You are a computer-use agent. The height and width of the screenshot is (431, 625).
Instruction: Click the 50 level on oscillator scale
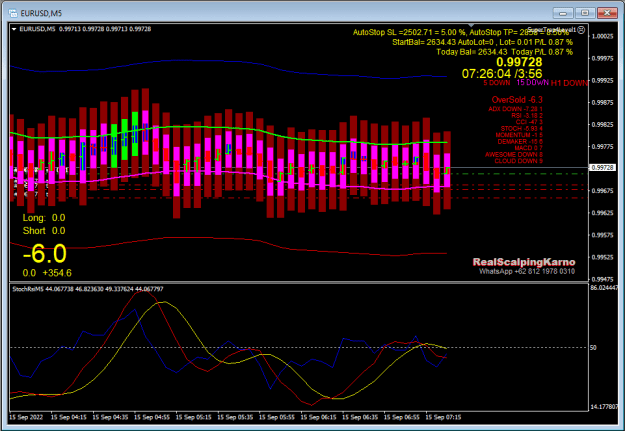coord(593,348)
